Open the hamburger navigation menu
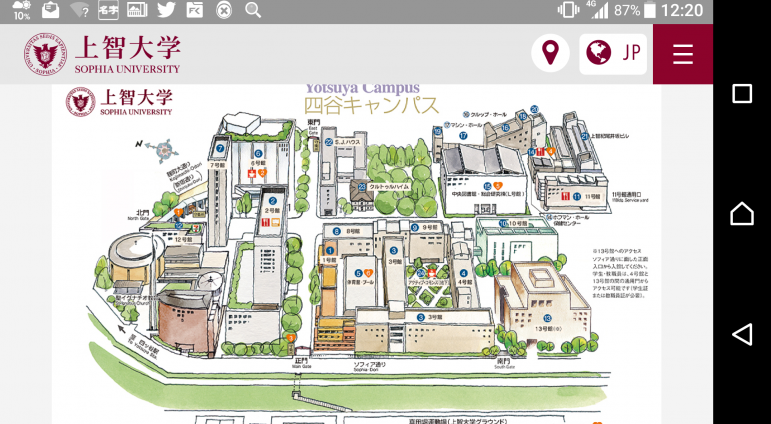 (682, 54)
